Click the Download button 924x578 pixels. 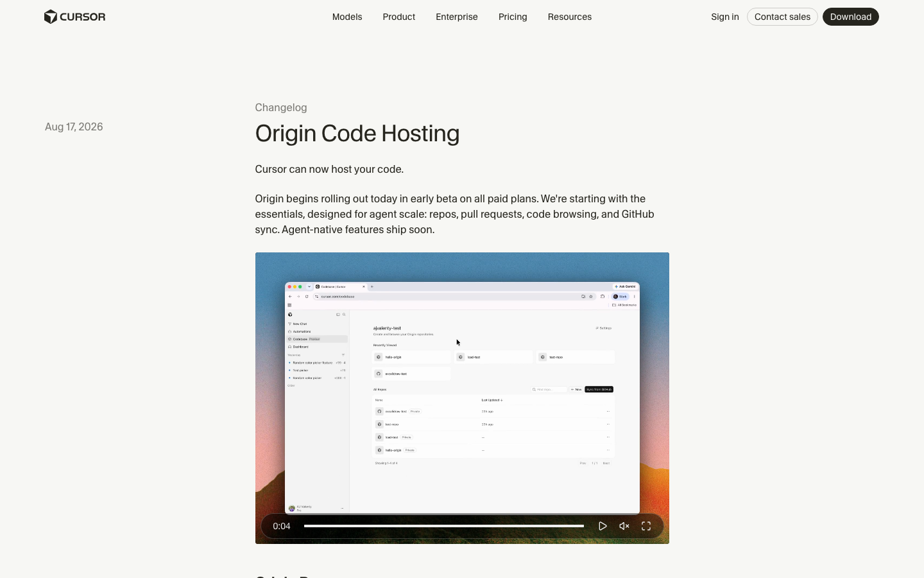point(851,17)
